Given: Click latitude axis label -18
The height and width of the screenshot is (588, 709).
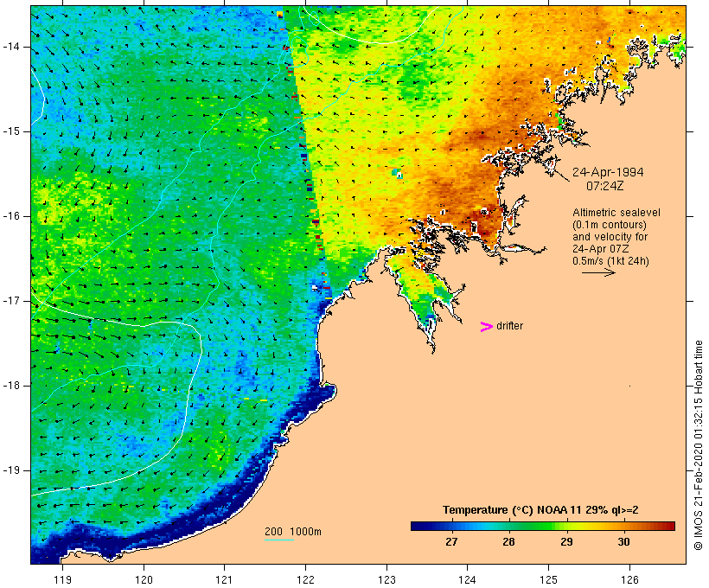Looking at the screenshot, I should click(11, 386).
